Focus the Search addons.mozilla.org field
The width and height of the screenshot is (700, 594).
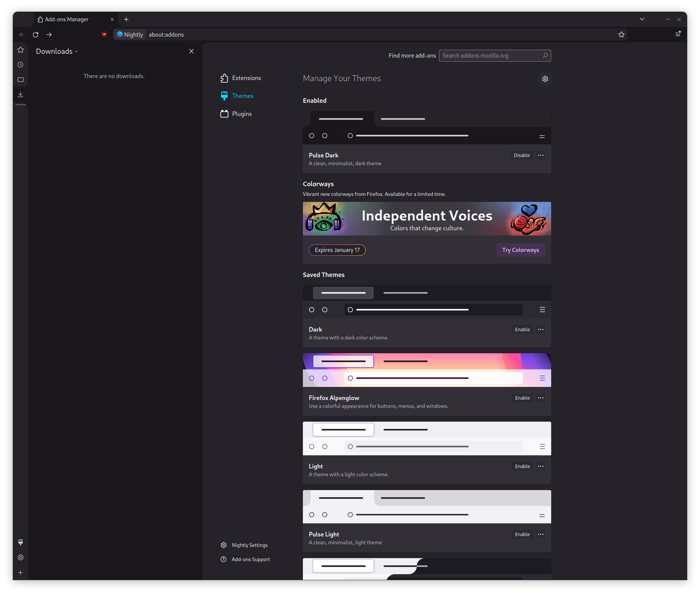pos(495,55)
